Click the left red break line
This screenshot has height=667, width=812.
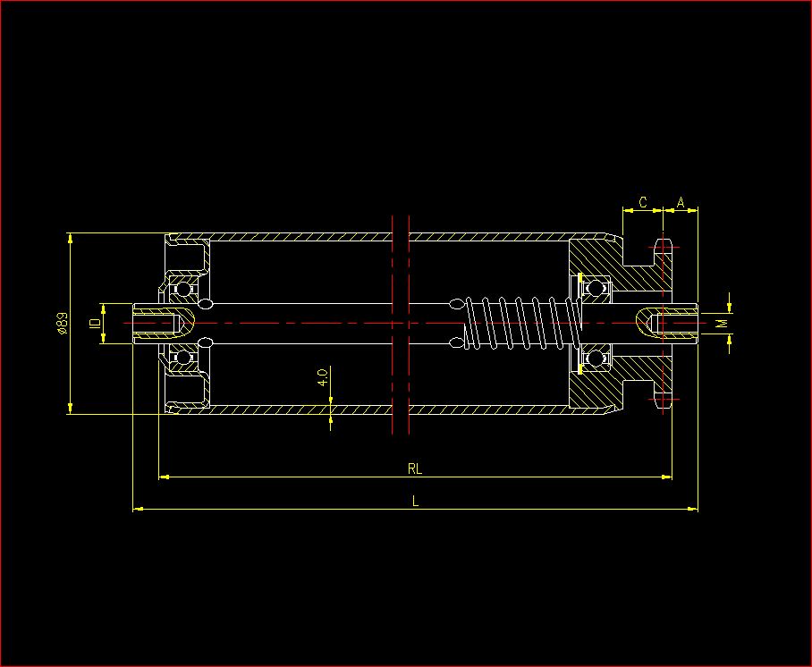click(x=393, y=323)
